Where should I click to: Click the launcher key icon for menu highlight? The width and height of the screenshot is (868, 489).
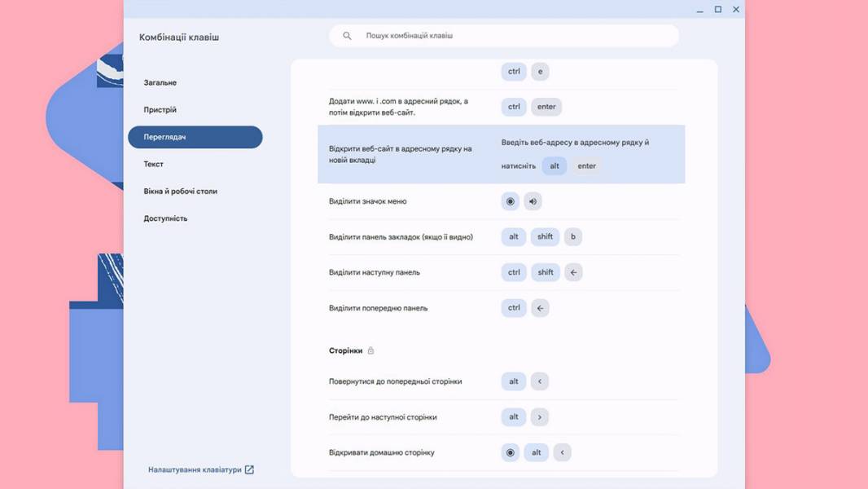click(x=510, y=201)
